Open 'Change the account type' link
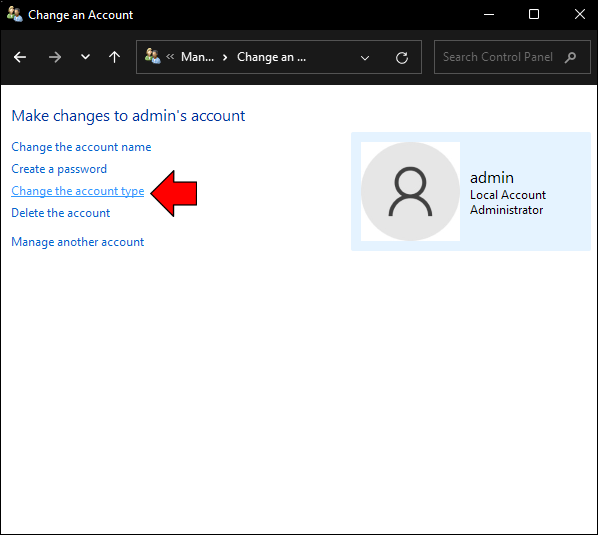 78,191
